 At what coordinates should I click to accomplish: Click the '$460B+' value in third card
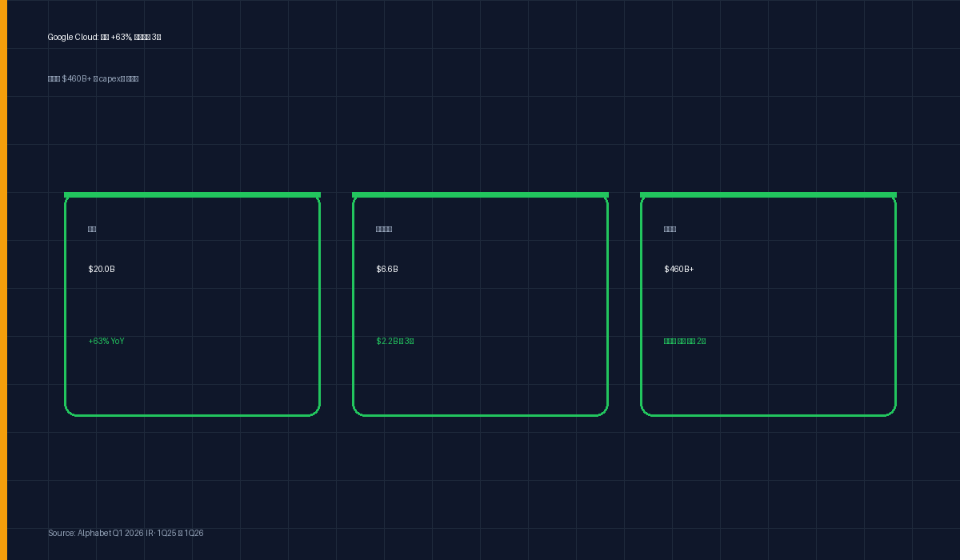[679, 269]
